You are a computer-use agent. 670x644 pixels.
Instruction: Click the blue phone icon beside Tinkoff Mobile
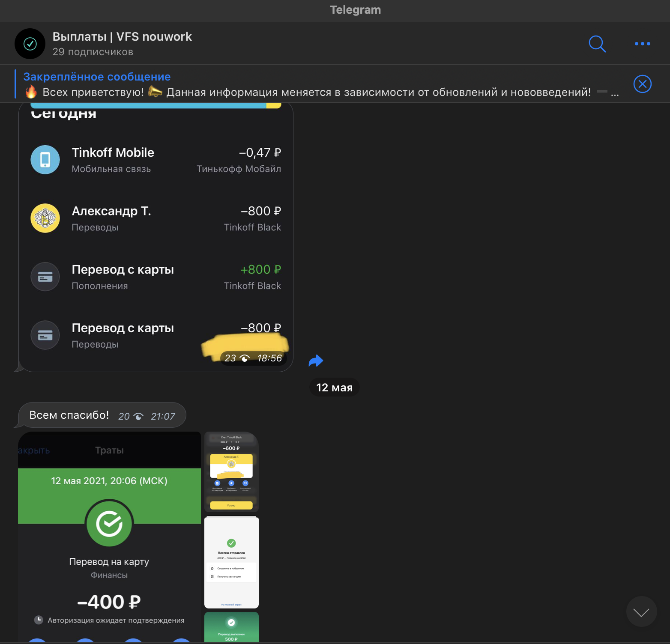point(45,160)
